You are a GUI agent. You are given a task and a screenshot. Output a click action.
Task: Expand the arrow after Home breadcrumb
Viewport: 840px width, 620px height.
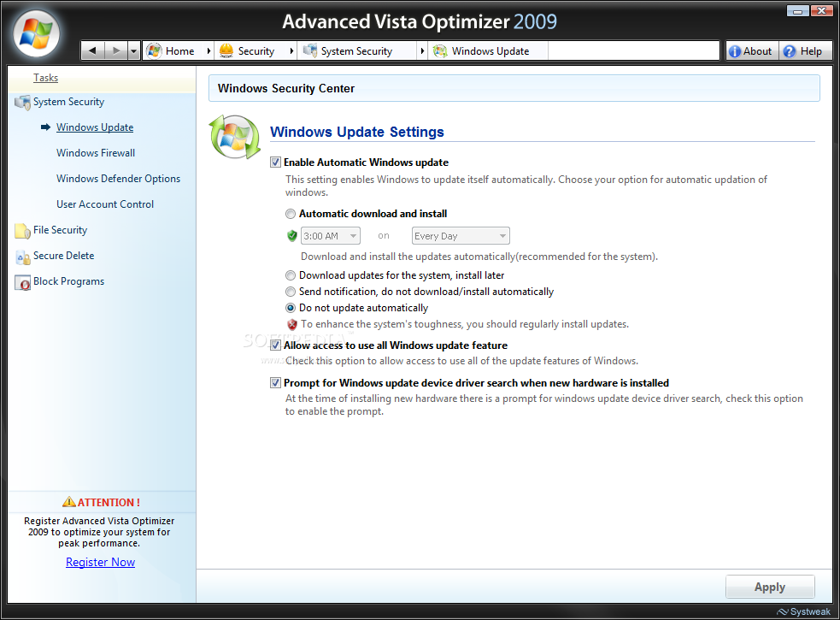point(209,51)
